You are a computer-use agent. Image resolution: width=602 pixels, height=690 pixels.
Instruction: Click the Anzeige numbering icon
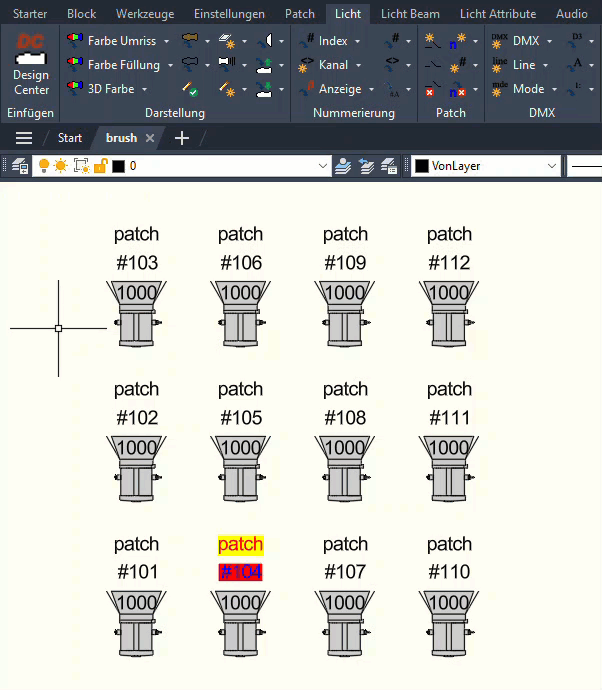(306, 88)
